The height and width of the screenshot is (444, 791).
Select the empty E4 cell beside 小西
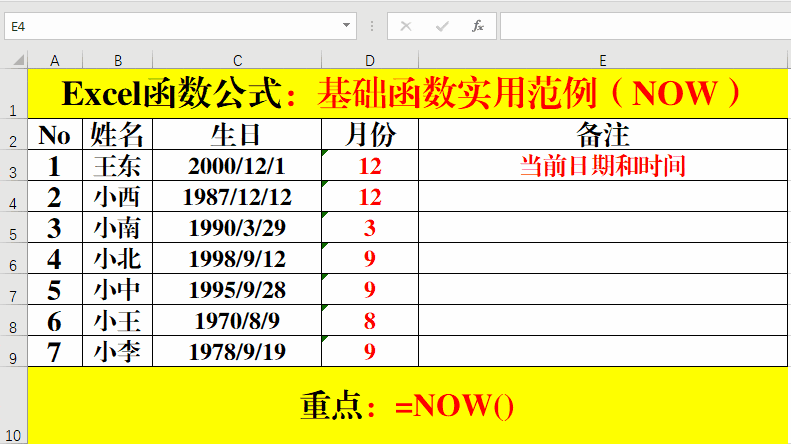pos(603,196)
